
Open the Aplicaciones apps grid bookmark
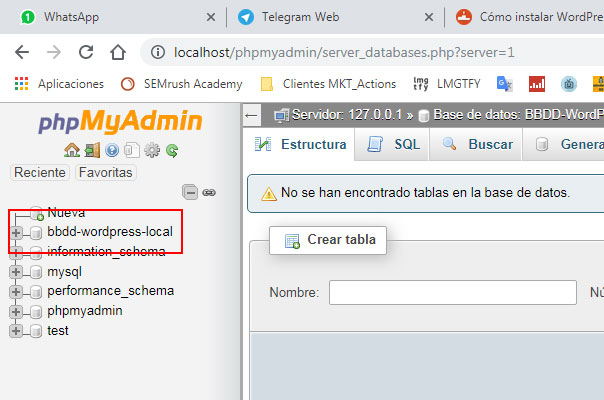59,84
